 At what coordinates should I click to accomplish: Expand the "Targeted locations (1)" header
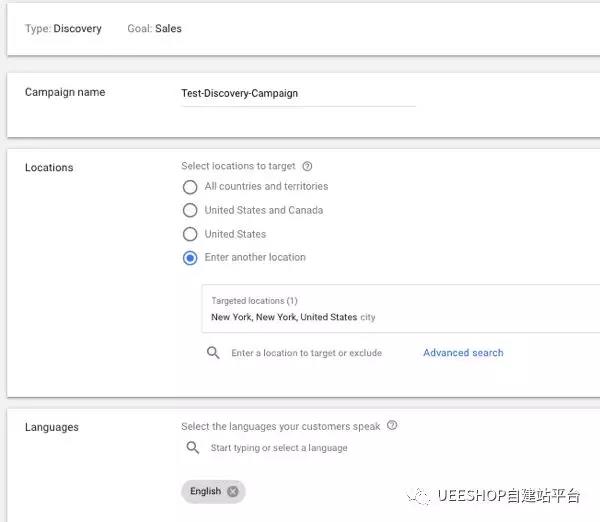click(254, 301)
